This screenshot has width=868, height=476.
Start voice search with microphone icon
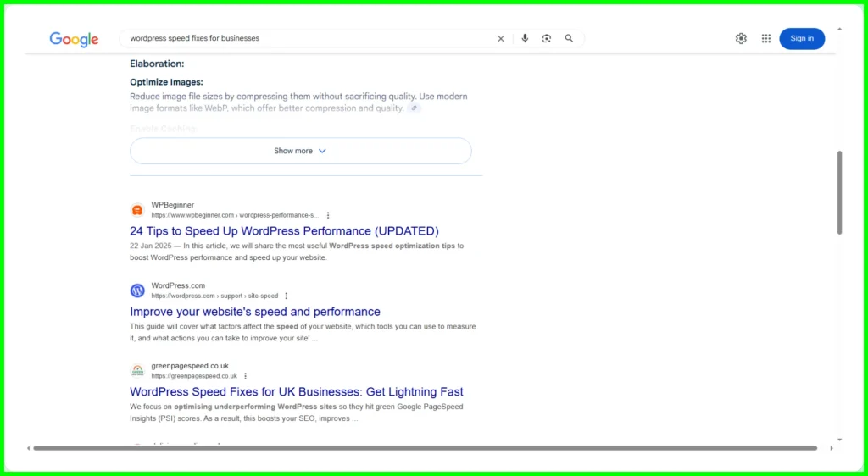click(x=525, y=38)
